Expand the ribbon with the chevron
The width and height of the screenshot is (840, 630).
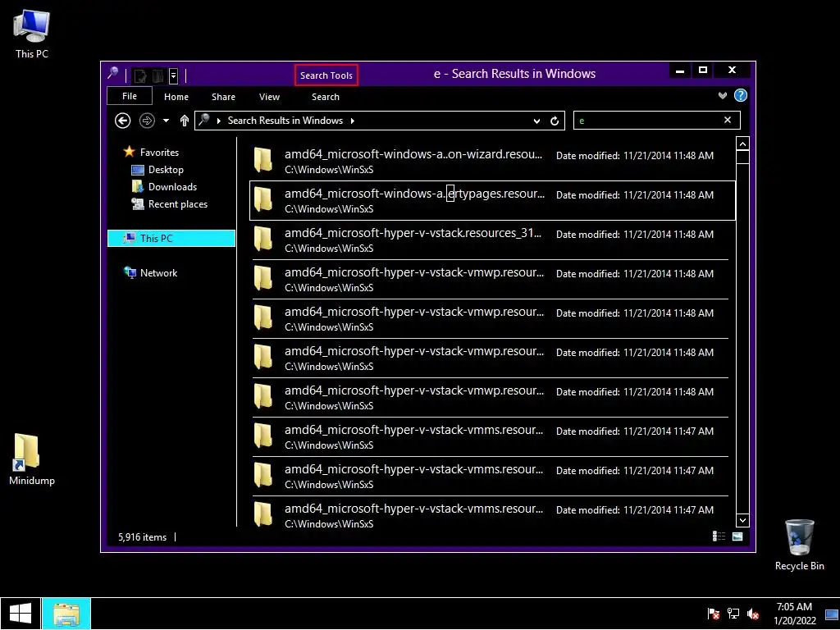(723, 96)
